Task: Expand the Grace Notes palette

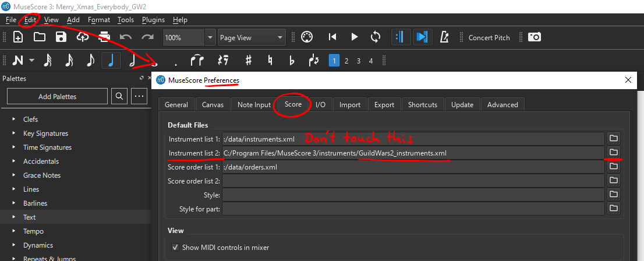Action: (x=14, y=175)
